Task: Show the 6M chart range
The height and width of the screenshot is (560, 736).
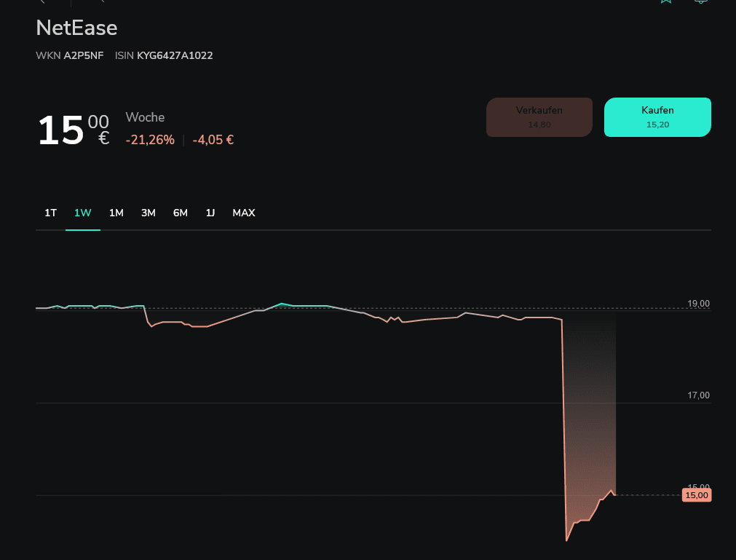Action: (x=181, y=213)
